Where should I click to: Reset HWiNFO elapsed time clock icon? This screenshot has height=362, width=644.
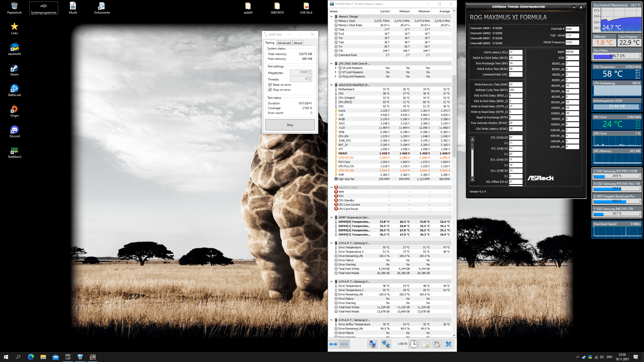point(414,344)
